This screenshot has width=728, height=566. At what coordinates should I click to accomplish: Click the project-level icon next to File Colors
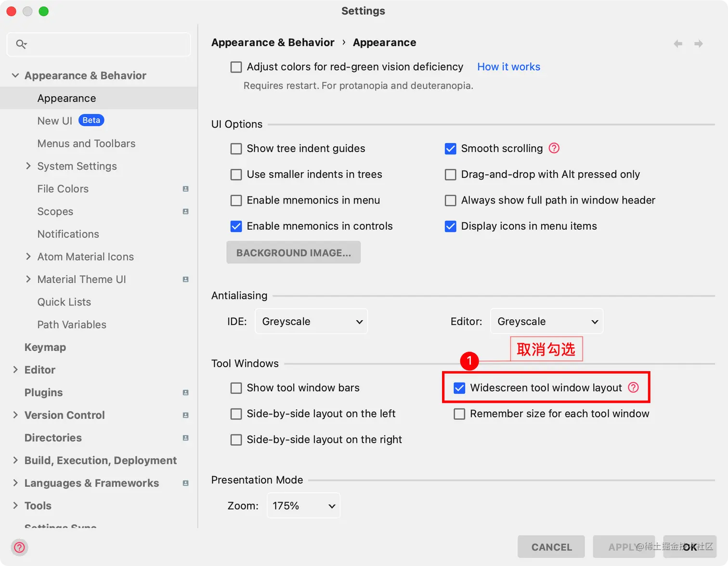[x=186, y=189]
